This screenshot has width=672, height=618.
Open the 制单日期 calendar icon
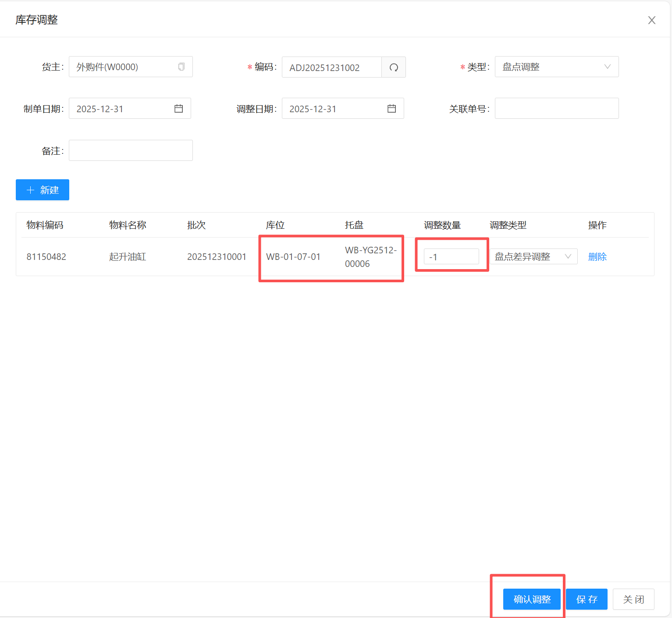pyautogui.click(x=178, y=109)
